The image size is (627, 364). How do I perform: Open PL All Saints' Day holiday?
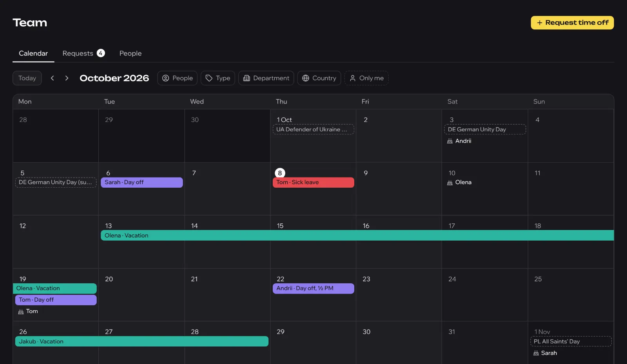tap(571, 341)
